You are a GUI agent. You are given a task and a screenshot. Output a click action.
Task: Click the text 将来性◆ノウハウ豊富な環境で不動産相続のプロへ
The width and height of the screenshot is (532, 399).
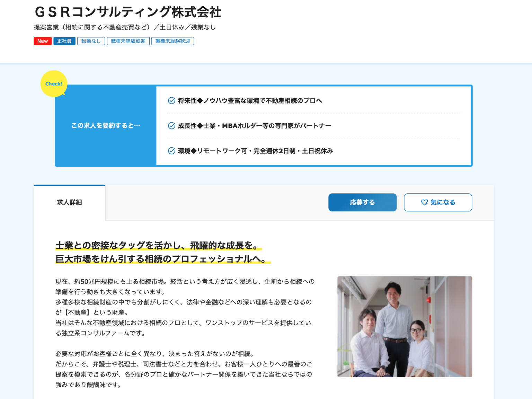point(250,101)
